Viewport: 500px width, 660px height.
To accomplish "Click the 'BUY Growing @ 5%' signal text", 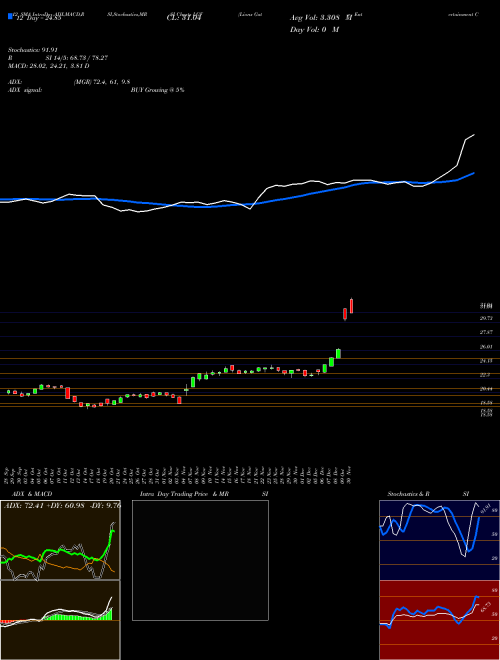I will pos(157,90).
